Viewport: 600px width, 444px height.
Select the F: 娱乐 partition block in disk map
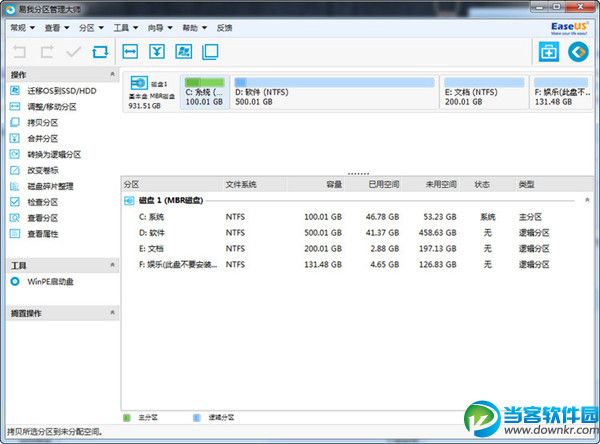pos(561,92)
